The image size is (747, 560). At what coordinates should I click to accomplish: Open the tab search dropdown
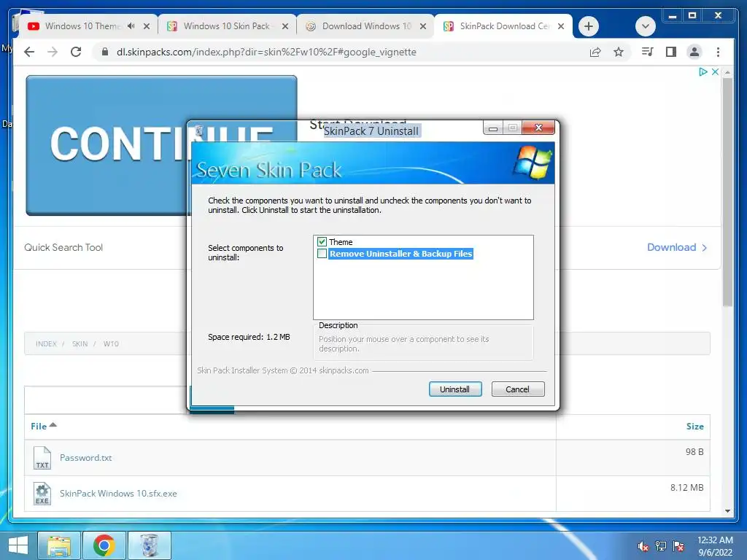point(646,26)
